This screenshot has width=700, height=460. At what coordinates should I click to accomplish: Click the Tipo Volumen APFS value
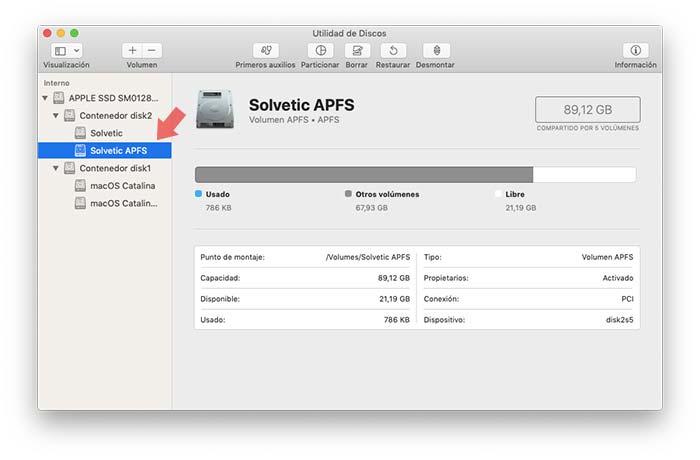coord(608,257)
